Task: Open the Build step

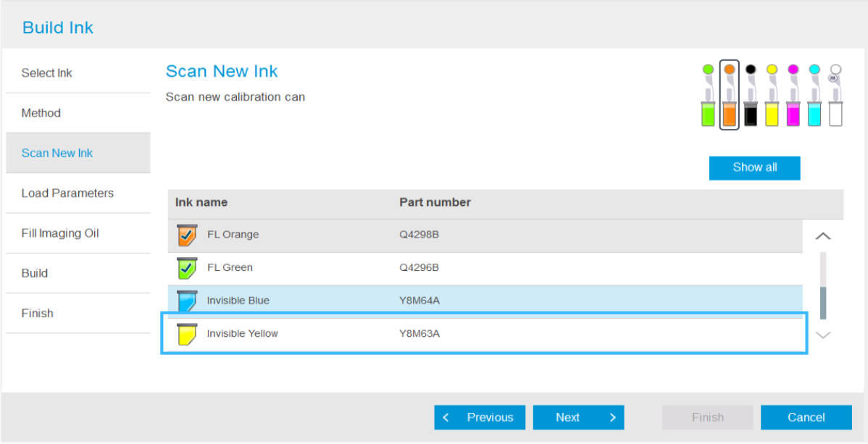Action: [78, 273]
